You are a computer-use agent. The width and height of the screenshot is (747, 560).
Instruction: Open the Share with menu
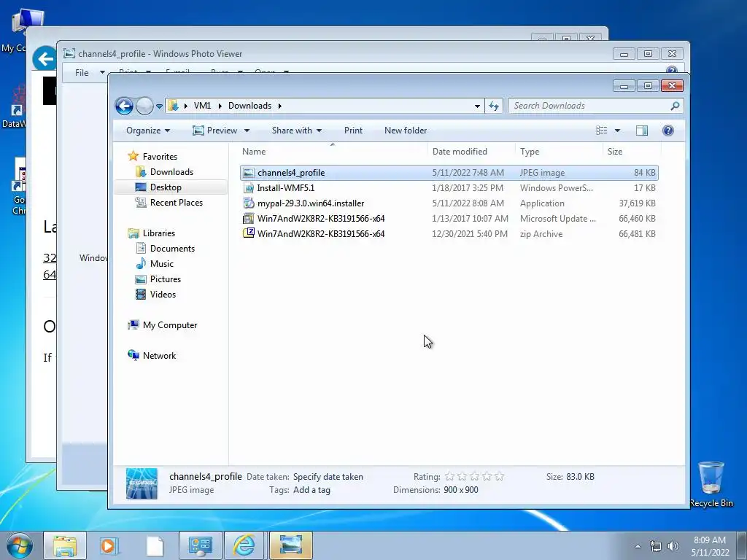pos(296,131)
